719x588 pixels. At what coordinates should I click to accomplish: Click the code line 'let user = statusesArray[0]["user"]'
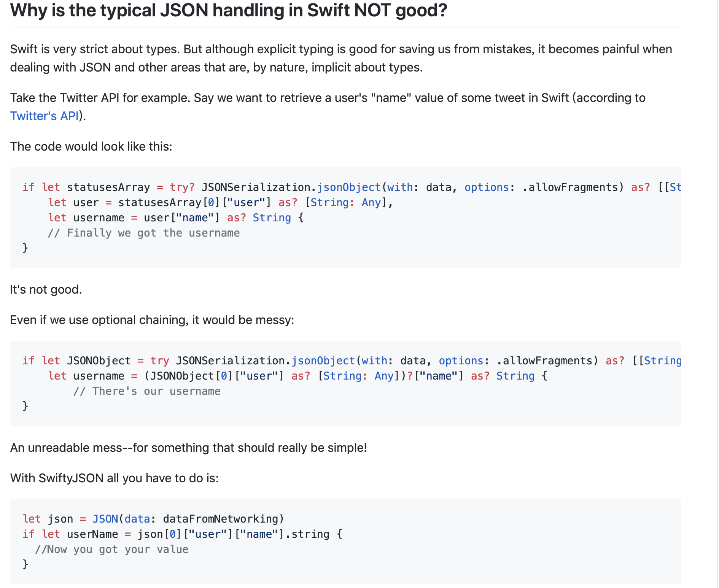pyautogui.click(x=221, y=202)
